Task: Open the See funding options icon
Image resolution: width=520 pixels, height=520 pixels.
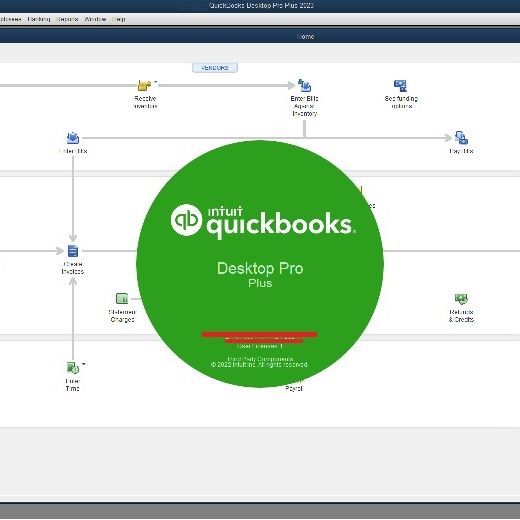Action: pyautogui.click(x=400, y=86)
